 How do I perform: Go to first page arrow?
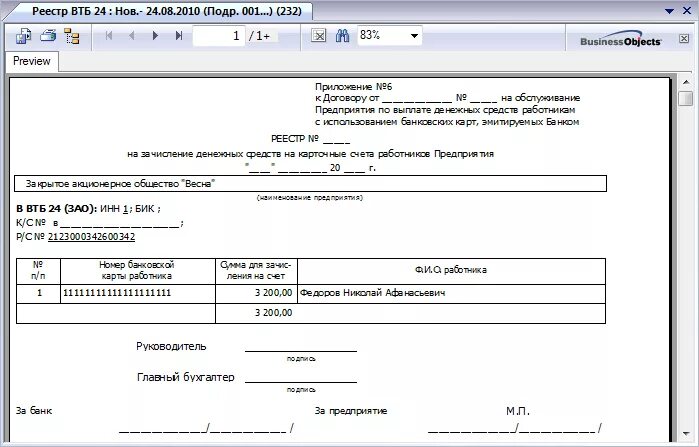tap(109, 36)
